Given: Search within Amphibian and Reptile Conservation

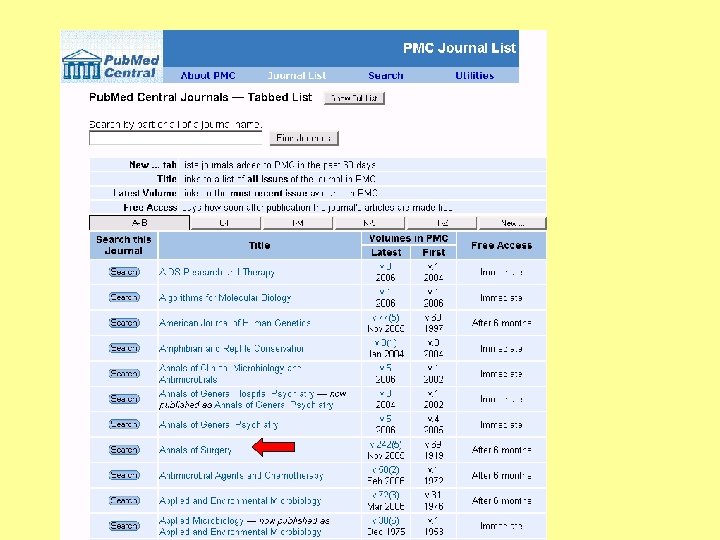Looking at the screenshot, I should (x=124, y=349).
